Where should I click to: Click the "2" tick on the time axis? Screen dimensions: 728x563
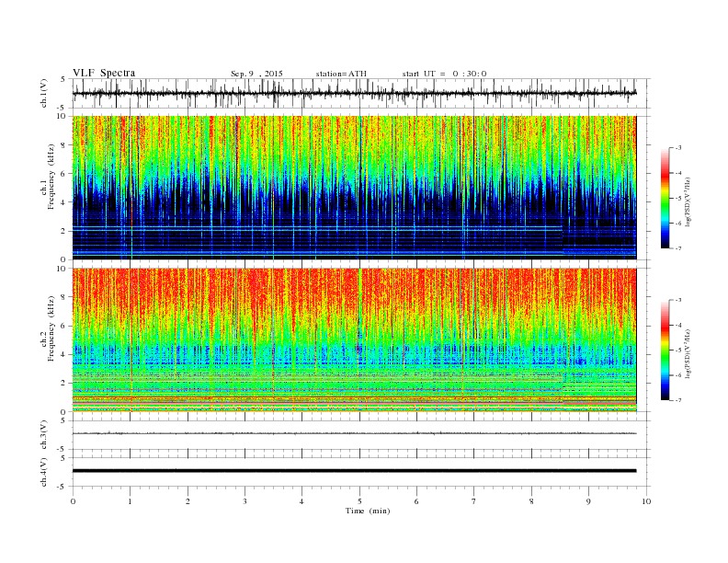click(x=188, y=501)
